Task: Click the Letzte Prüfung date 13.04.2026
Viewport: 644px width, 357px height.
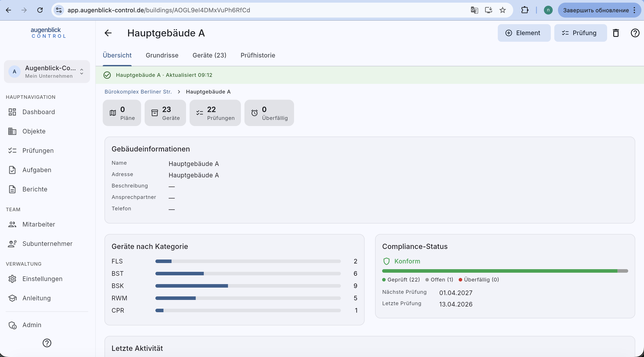Action: coord(456,304)
